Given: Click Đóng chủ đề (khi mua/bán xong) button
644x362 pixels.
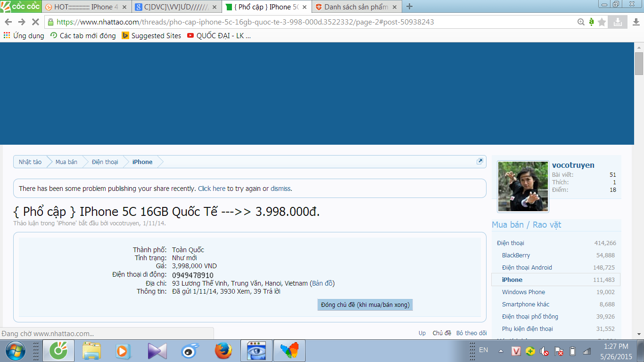Looking at the screenshot, I should point(365,304).
